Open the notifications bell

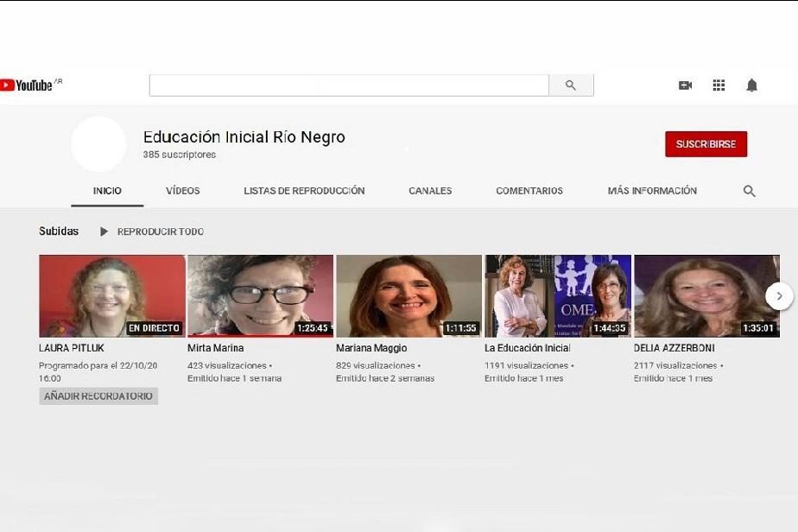click(x=751, y=85)
